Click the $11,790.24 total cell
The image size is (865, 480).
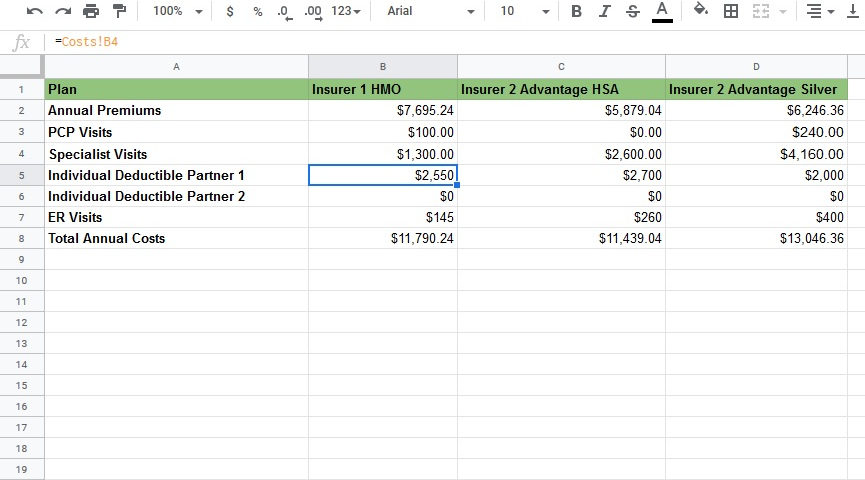point(383,238)
